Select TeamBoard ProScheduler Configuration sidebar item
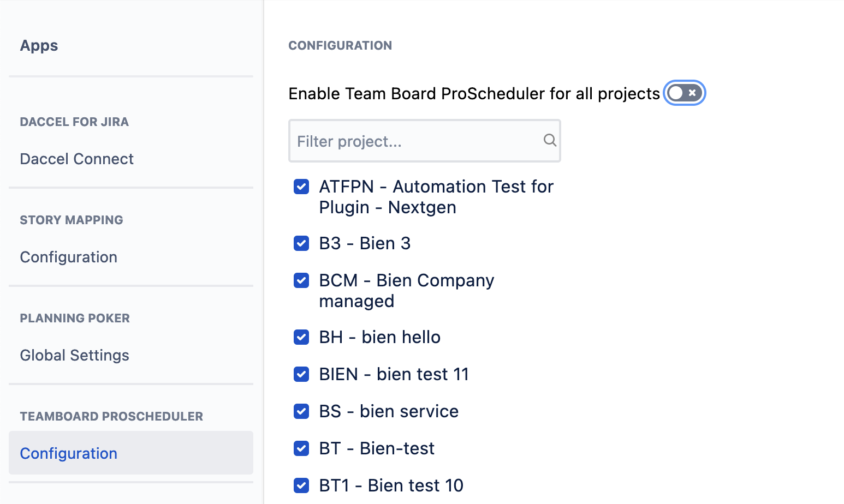 (x=131, y=453)
